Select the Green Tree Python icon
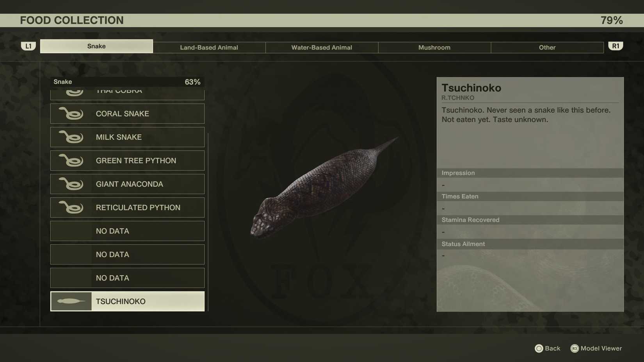This screenshot has width=644, height=362. (71, 160)
